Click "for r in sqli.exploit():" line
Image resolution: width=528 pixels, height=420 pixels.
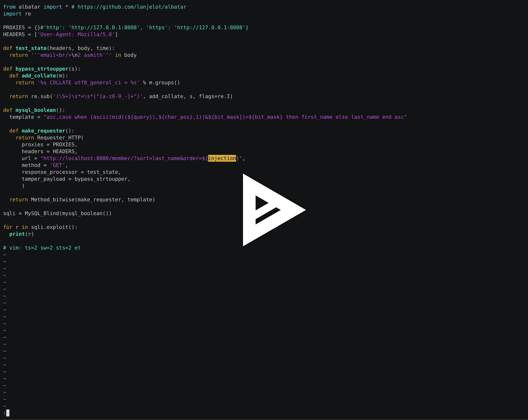click(x=40, y=227)
